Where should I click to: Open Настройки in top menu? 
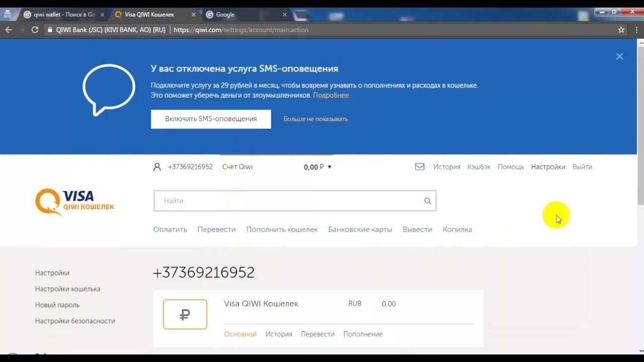[x=548, y=167]
